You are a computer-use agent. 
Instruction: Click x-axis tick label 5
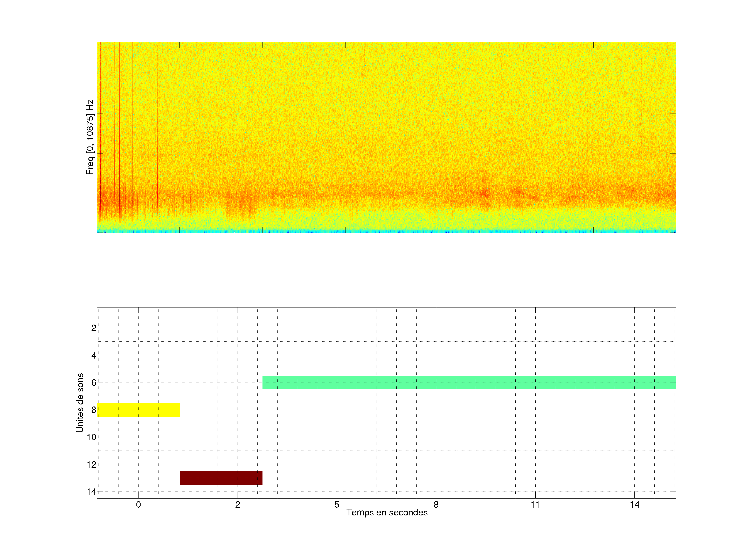click(x=337, y=505)
